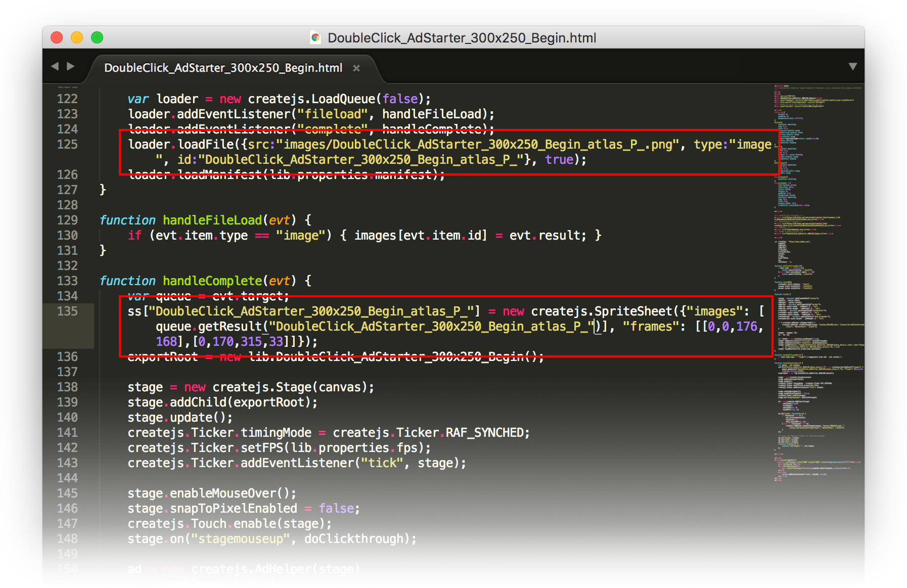Close the DoubleClick_AdStarter_300x250_Begin.html tab
907x588 pixels.
(x=356, y=68)
